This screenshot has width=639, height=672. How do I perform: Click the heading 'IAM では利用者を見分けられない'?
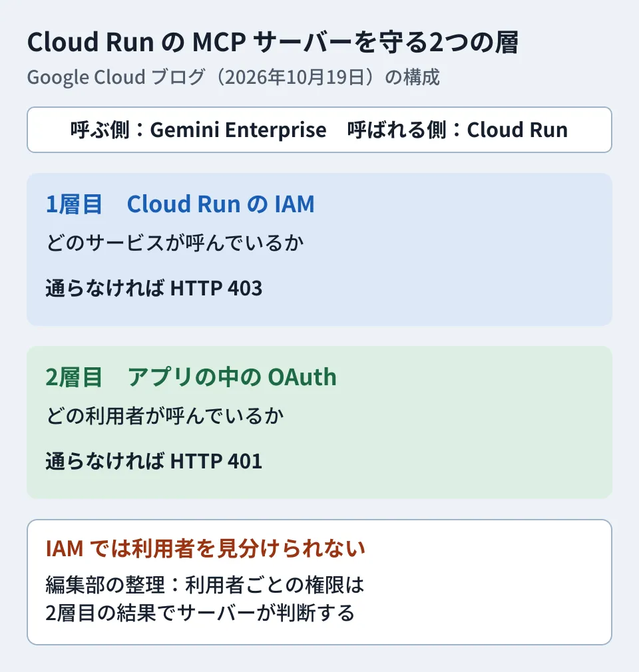206,548
